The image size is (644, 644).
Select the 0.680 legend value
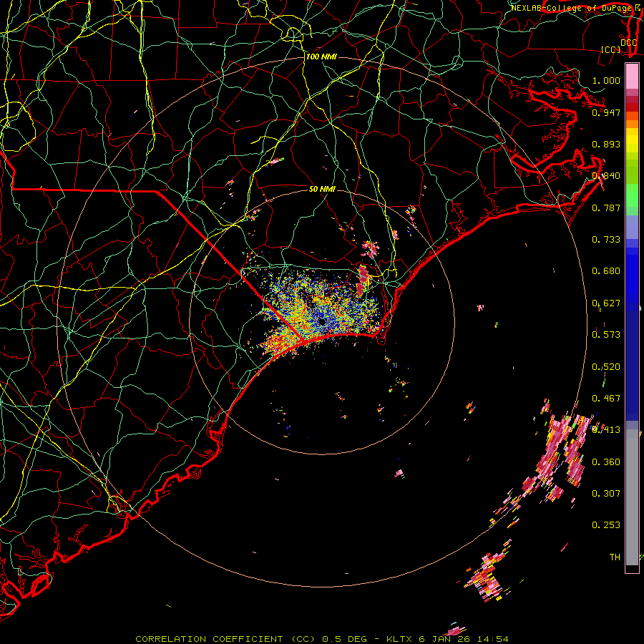(x=606, y=271)
